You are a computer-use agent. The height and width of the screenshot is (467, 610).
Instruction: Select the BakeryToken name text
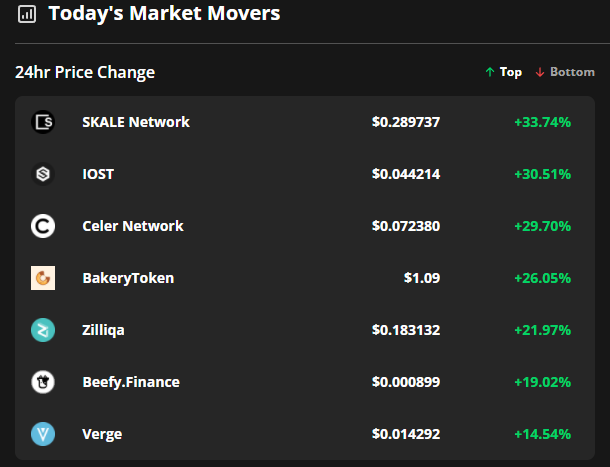128,278
